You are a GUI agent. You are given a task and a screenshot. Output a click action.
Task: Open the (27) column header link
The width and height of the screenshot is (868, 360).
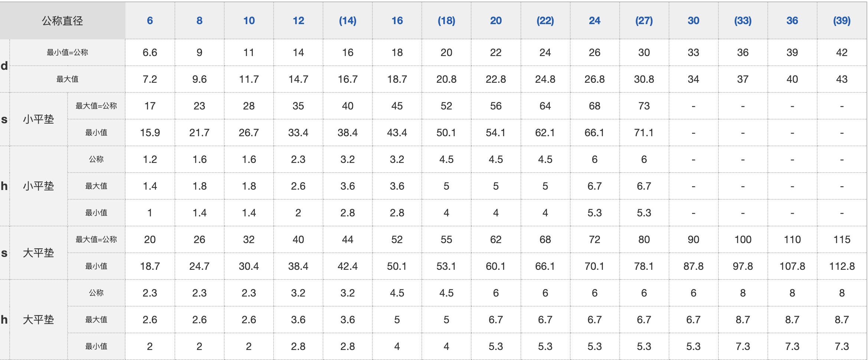(x=644, y=21)
